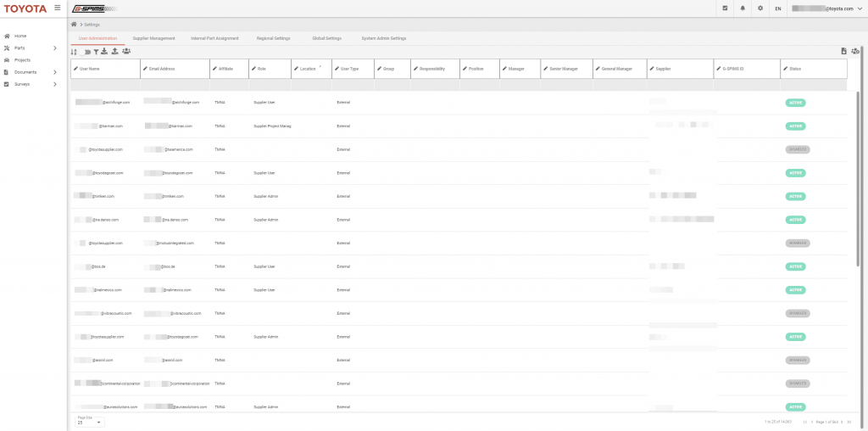This screenshot has height=431, width=868.
Task: Click the user group icon in toolbar
Action: point(126,51)
